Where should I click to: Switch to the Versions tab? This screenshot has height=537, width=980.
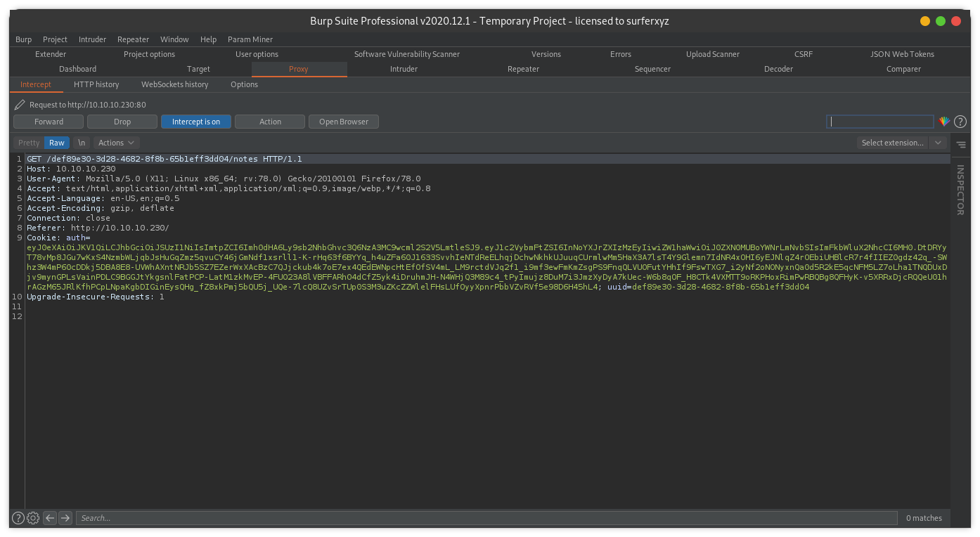[546, 54]
